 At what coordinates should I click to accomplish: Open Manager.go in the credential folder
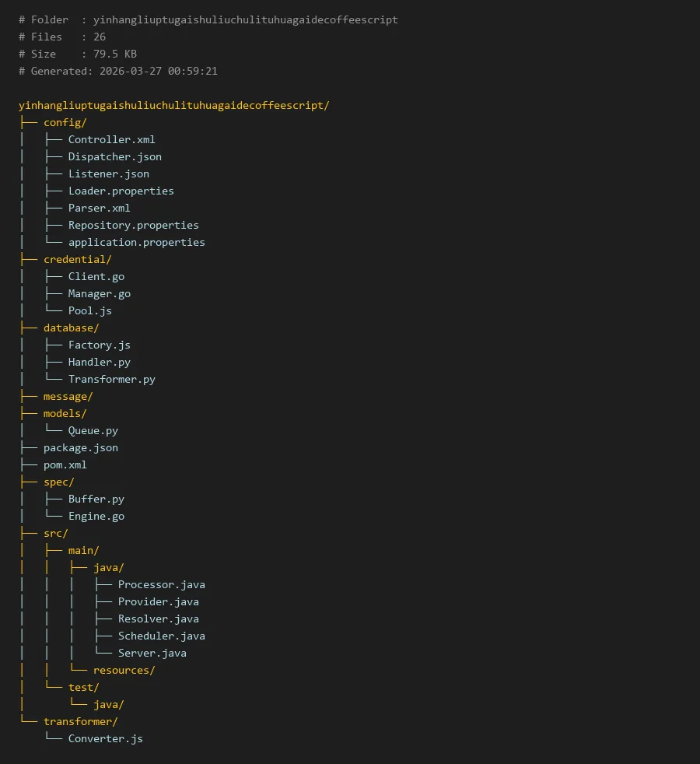click(99, 293)
